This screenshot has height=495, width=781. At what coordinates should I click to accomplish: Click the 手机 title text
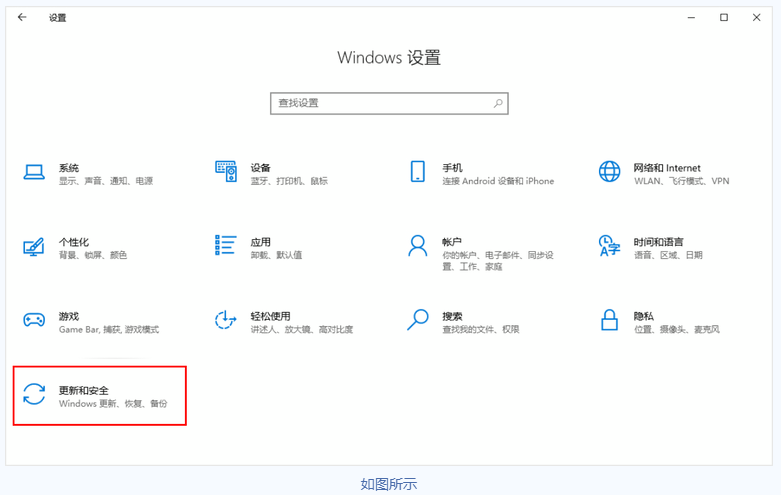pyautogui.click(x=452, y=168)
